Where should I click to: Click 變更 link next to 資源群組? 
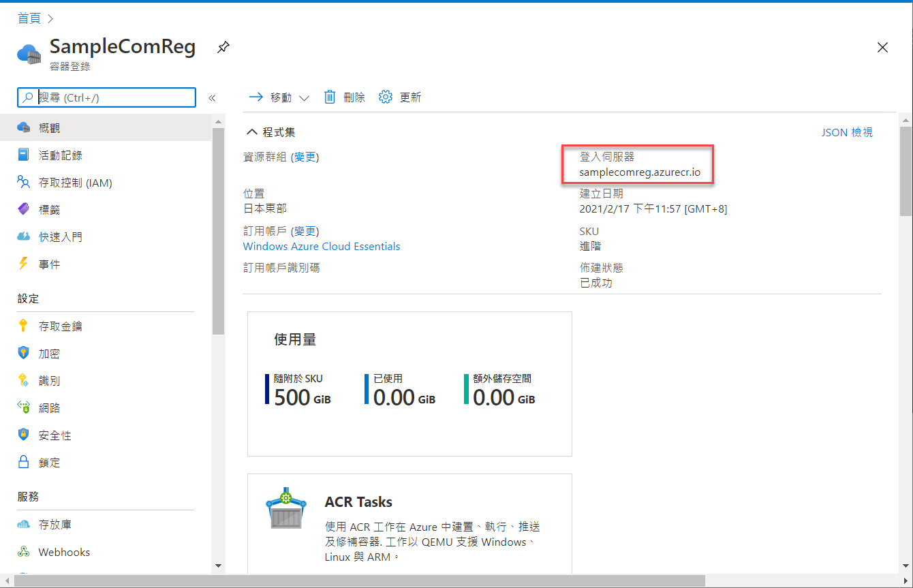point(305,157)
